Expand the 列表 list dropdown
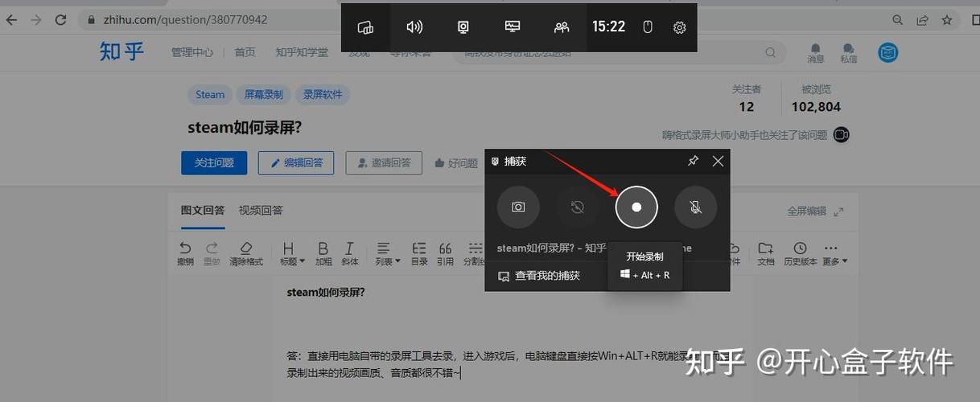Viewport: 980px width, 402px height. [387, 253]
